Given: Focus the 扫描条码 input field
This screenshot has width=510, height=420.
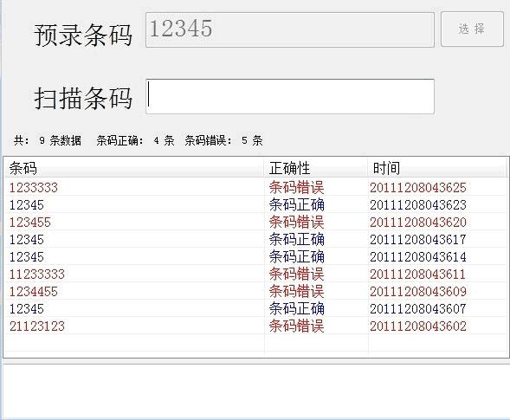Looking at the screenshot, I should [290, 96].
